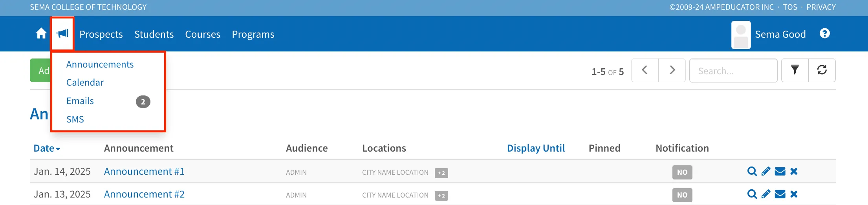Click the megaphone communications icon
The height and width of the screenshot is (205, 868).
pyautogui.click(x=62, y=34)
